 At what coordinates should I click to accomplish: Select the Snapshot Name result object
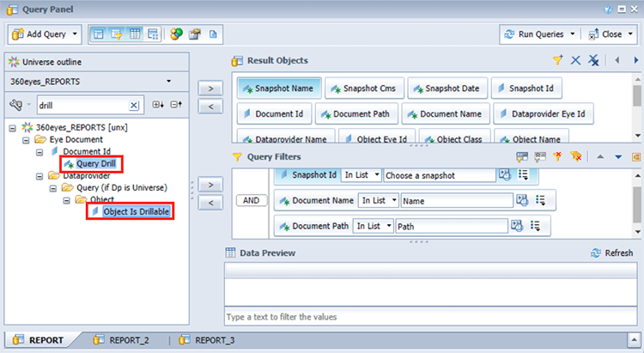point(279,88)
